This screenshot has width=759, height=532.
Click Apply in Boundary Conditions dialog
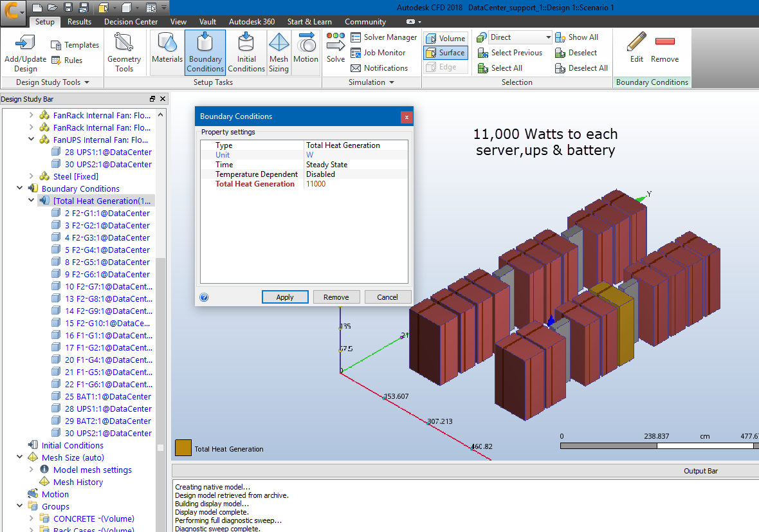[x=285, y=297]
